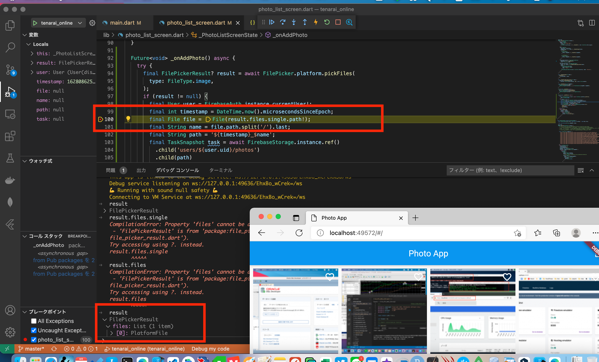The image size is (599, 362).
Task: Open a new tab in the browser
Action: pos(415,218)
